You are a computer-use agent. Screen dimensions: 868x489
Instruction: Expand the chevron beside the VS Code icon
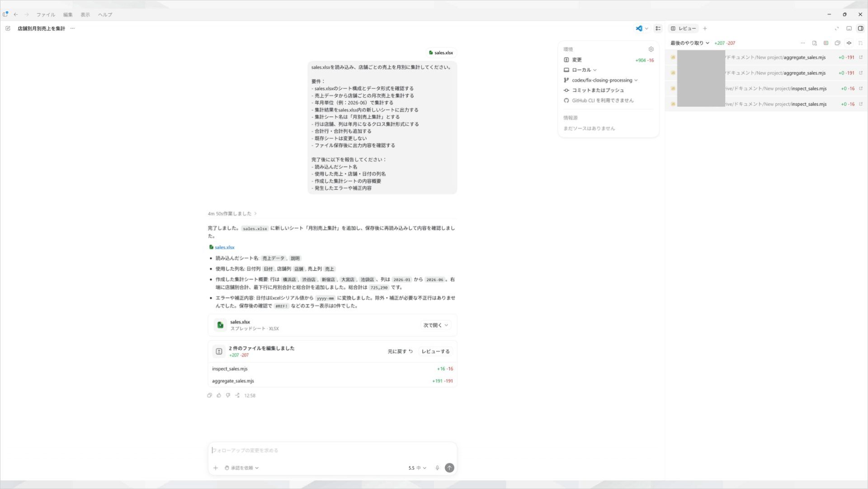click(646, 28)
